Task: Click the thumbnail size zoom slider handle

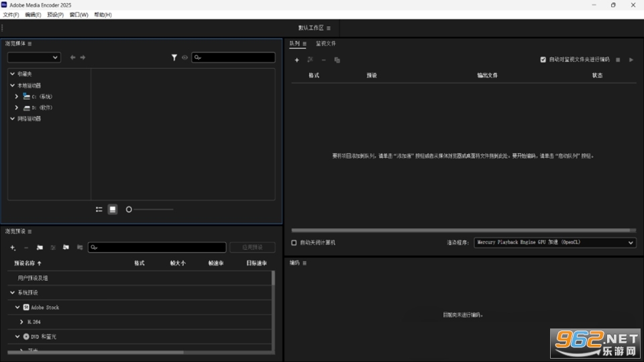Action: 129,209
